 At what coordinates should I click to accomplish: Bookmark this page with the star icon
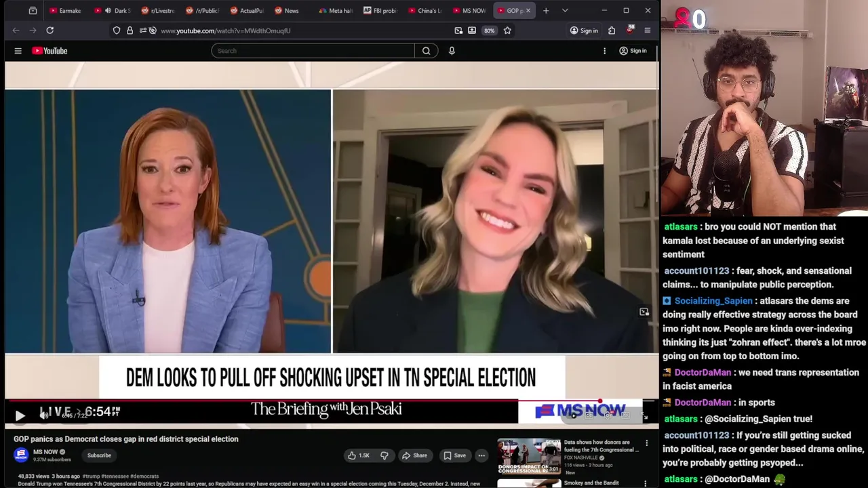tap(507, 30)
